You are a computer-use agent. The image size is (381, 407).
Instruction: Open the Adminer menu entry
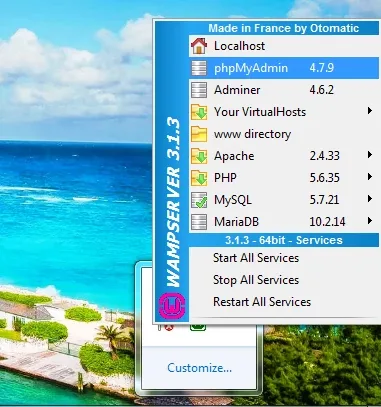click(x=284, y=90)
